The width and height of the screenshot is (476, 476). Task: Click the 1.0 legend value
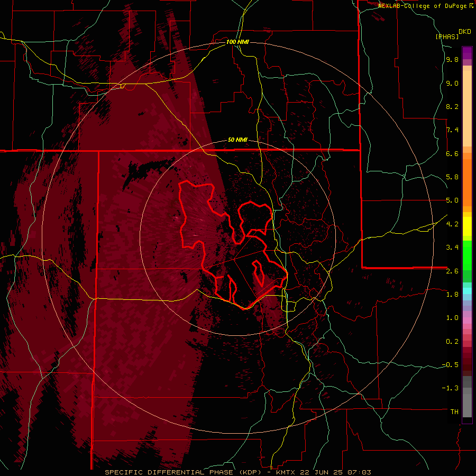452,318
